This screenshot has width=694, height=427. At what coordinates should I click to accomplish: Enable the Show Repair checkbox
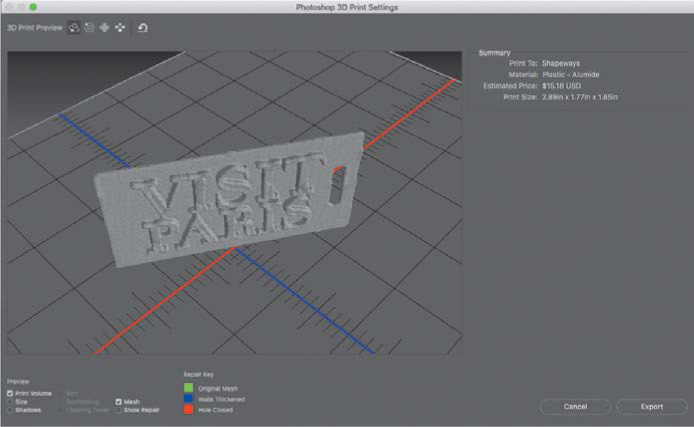(x=119, y=410)
